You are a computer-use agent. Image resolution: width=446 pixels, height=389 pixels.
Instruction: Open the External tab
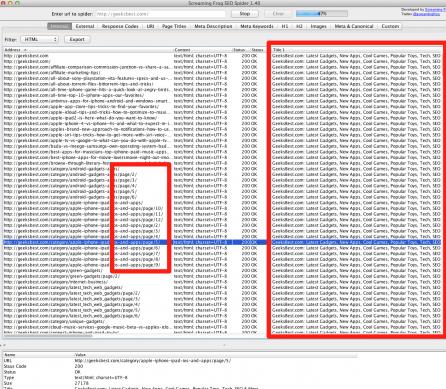(85, 26)
